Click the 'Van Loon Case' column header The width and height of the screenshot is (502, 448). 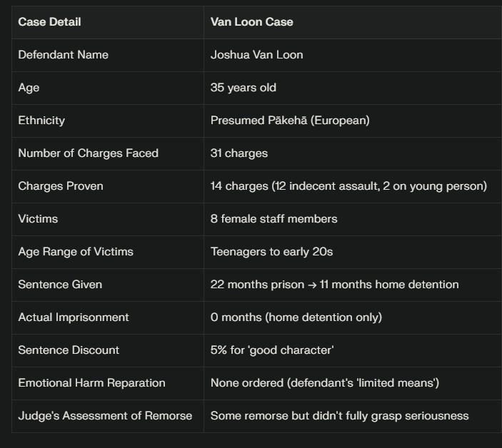(x=251, y=21)
